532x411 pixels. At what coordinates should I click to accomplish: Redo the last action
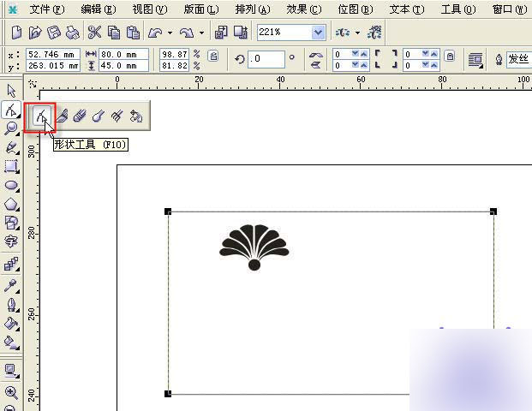point(187,33)
